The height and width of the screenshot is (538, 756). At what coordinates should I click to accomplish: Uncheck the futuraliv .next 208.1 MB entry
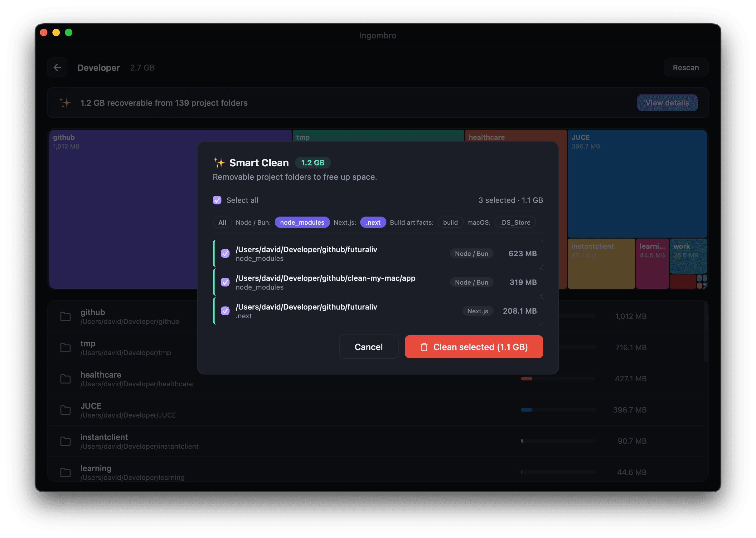tap(225, 311)
